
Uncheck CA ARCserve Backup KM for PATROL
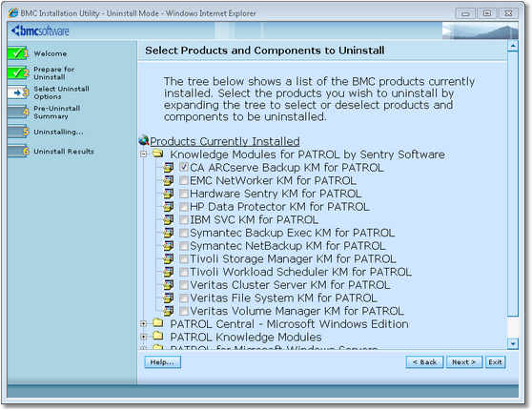[184, 167]
